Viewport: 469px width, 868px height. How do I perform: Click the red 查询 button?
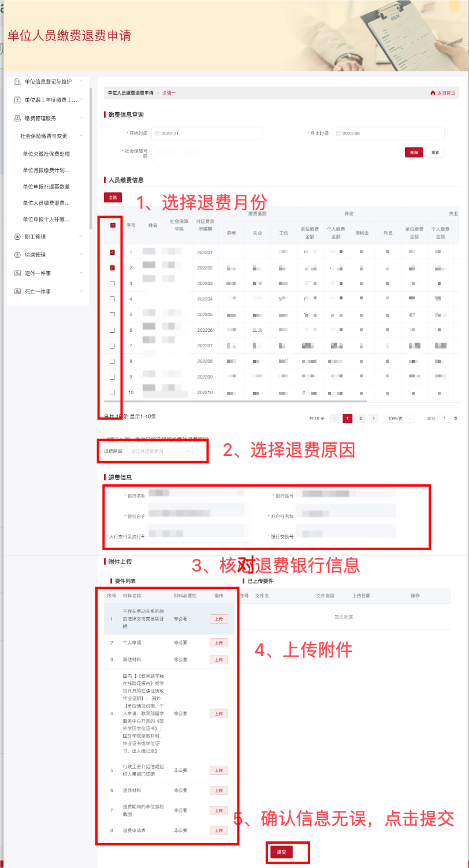click(x=414, y=153)
